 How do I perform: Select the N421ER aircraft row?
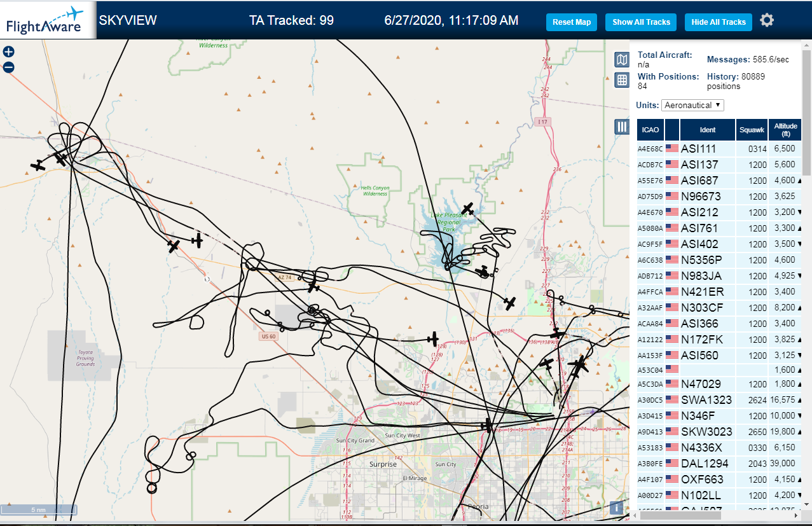(720, 292)
